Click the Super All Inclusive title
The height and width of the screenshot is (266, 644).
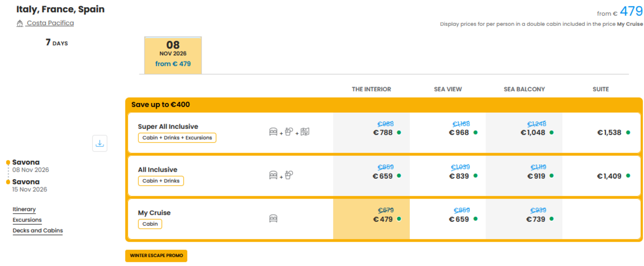coord(168,126)
